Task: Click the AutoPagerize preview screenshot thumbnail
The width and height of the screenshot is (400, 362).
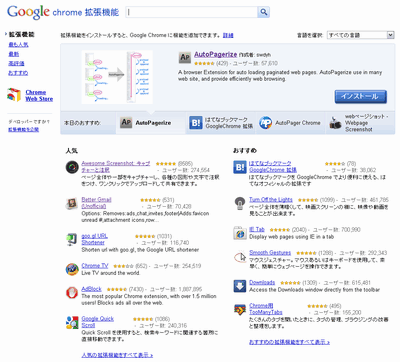Action: (x=117, y=77)
